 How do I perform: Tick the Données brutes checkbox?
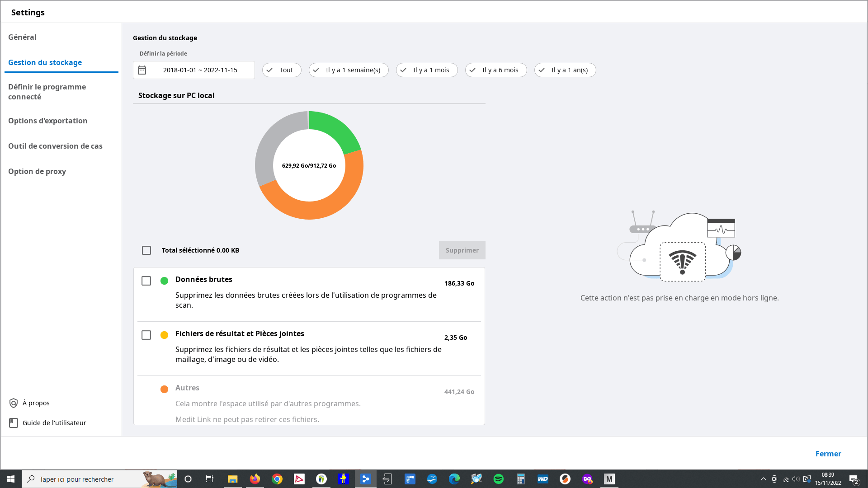point(146,281)
